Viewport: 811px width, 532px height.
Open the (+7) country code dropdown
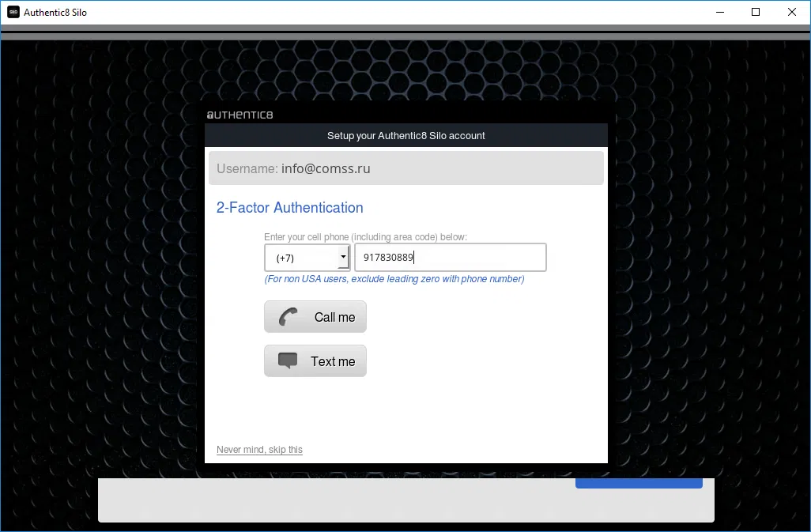pos(307,258)
